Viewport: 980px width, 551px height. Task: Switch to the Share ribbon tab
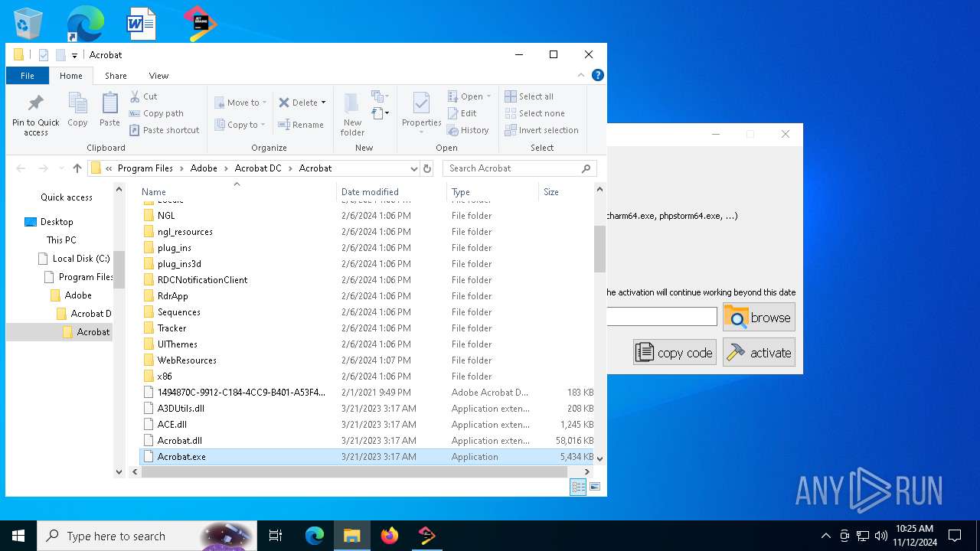pos(116,76)
